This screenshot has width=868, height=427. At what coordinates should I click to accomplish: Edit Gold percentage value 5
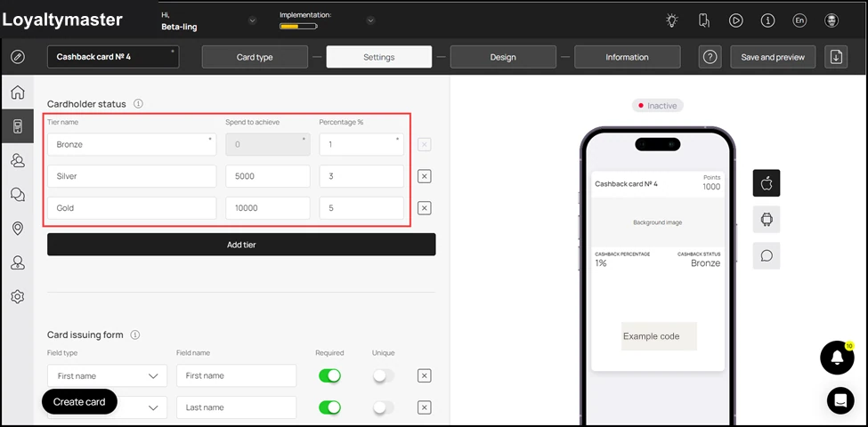click(x=361, y=208)
